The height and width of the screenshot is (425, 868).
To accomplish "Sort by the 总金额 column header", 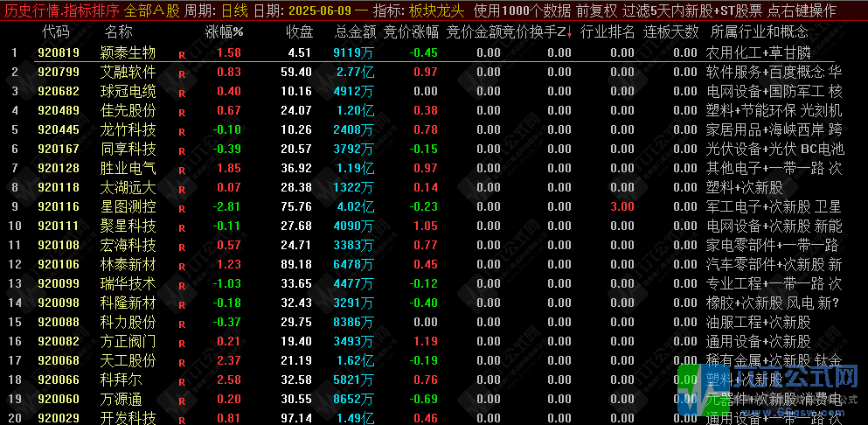I will [x=356, y=32].
